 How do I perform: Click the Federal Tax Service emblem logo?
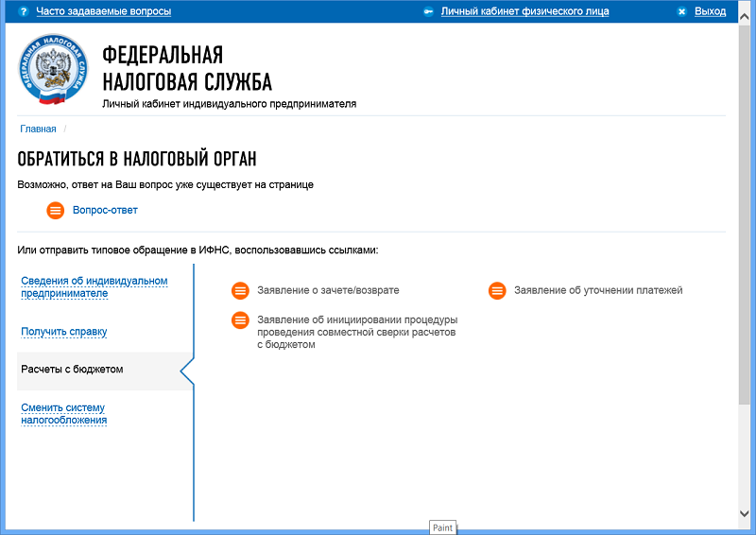pos(53,69)
